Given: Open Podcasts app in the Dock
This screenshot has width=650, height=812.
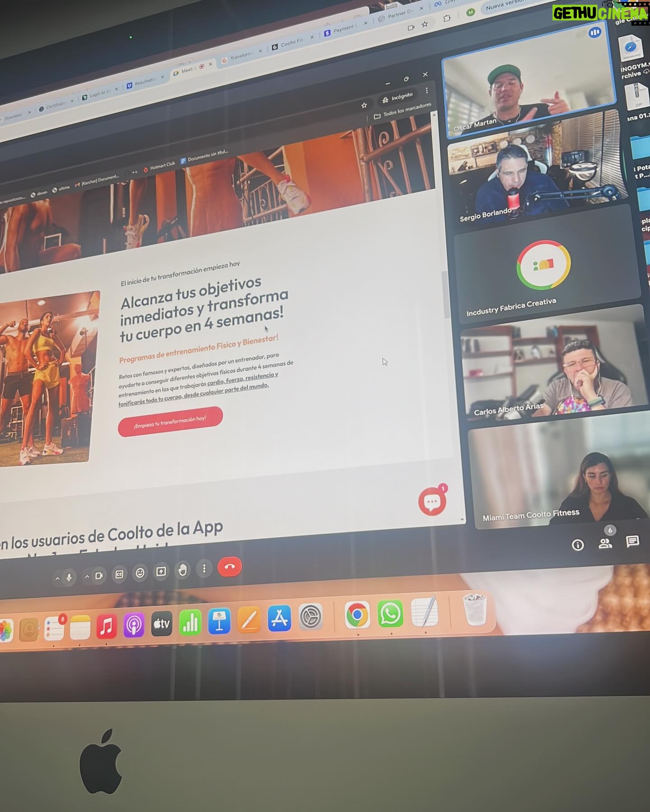Looking at the screenshot, I should pyautogui.click(x=134, y=625).
